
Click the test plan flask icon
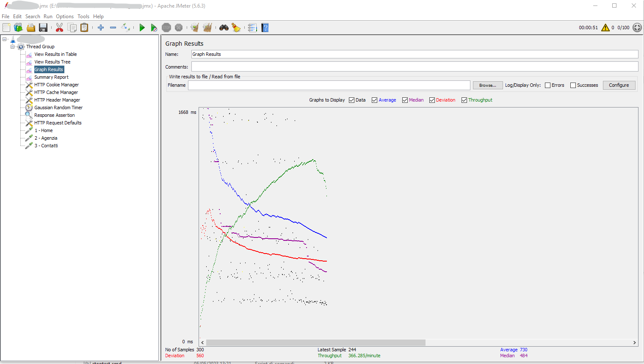[13, 39]
